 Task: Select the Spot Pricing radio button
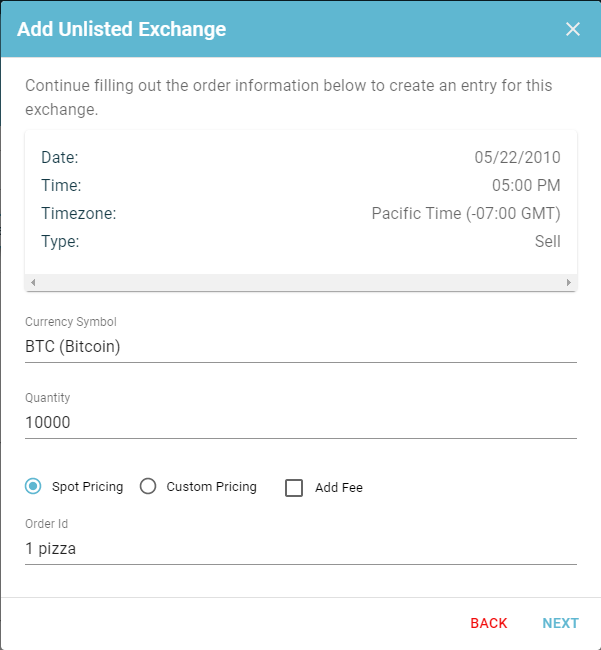point(33,486)
